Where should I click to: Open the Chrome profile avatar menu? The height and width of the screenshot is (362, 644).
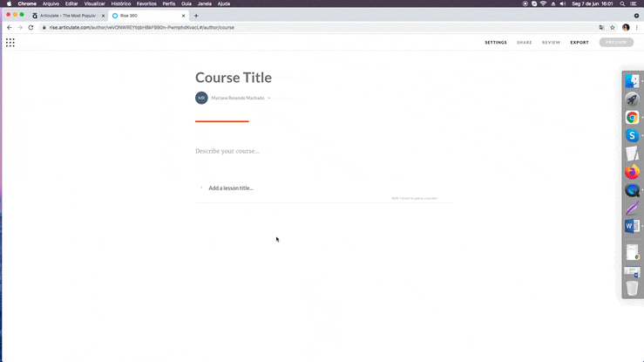pos(625,27)
